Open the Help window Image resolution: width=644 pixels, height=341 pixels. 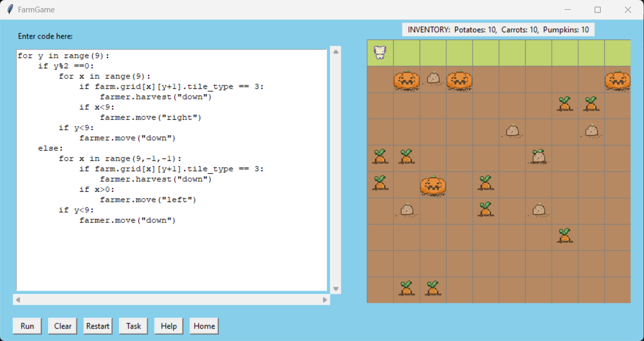pyautogui.click(x=168, y=326)
